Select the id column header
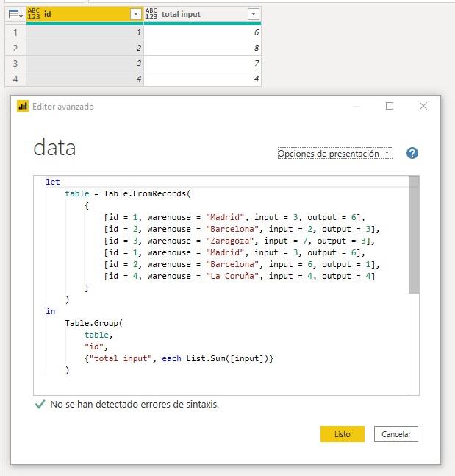455x476 pixels. coord(81,14)
